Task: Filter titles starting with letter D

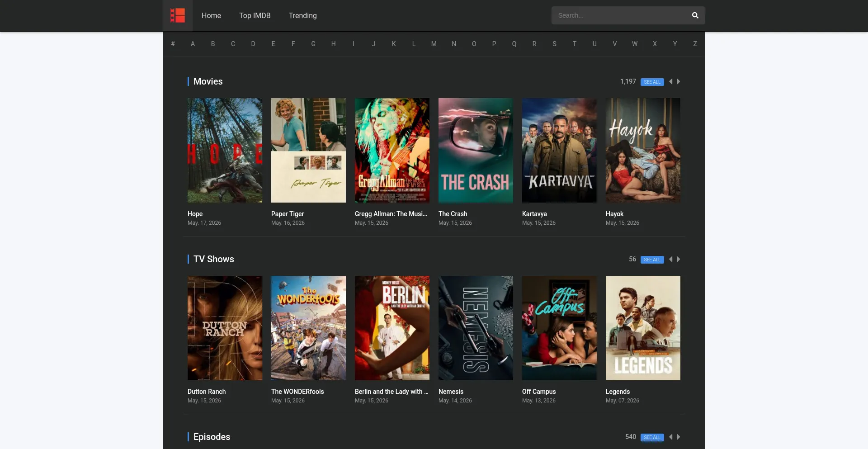Action: [253, 44]
